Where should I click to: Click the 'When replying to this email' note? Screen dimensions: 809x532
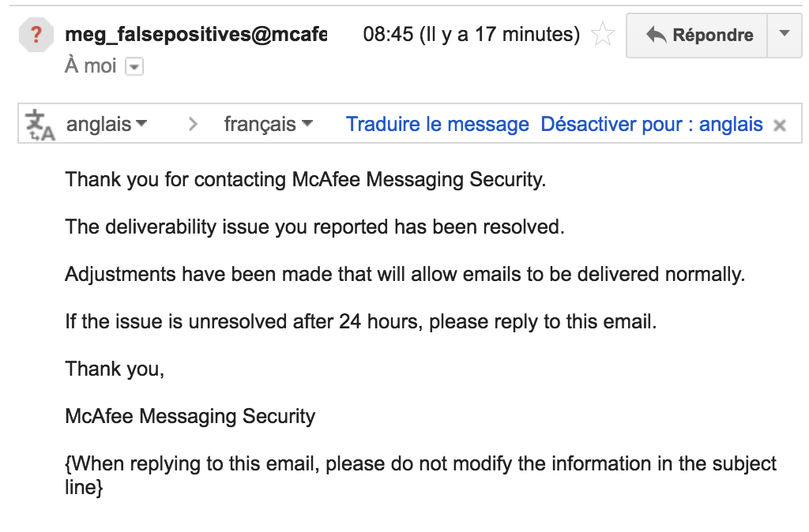point(420,475)
